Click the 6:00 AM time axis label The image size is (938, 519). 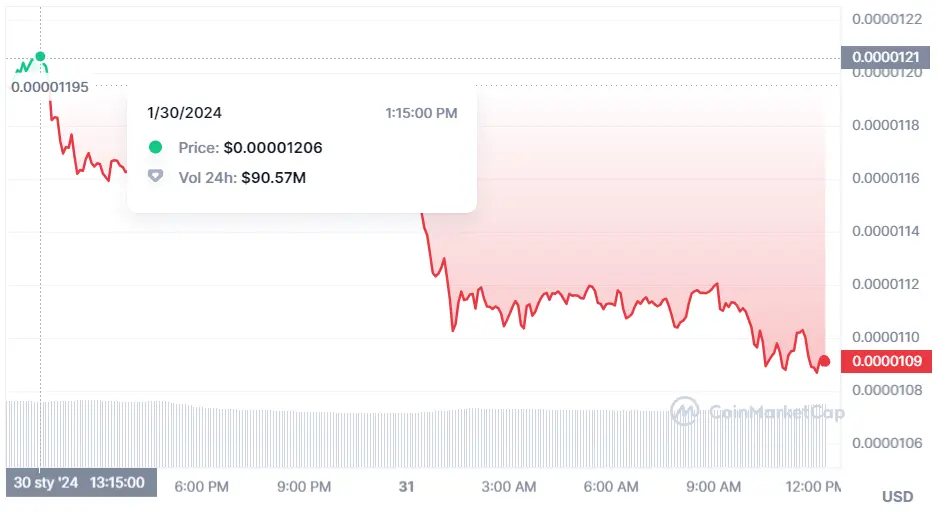(610, 486)
